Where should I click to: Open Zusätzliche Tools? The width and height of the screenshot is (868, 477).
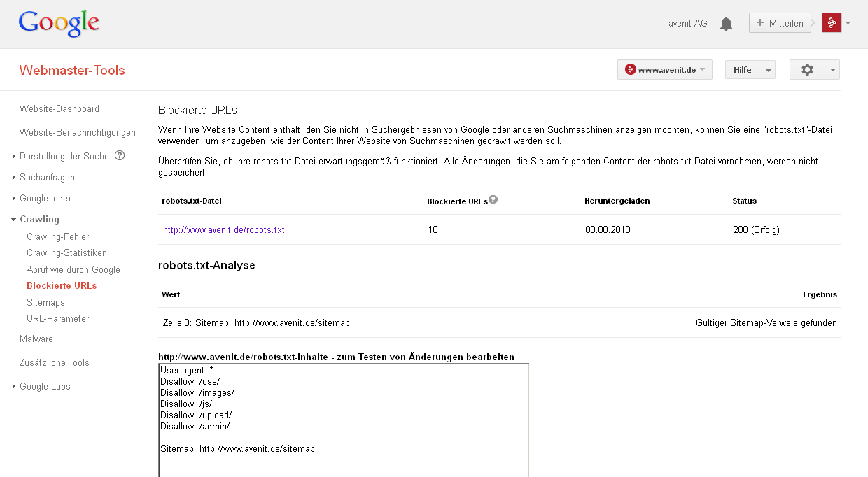[55, 363]
